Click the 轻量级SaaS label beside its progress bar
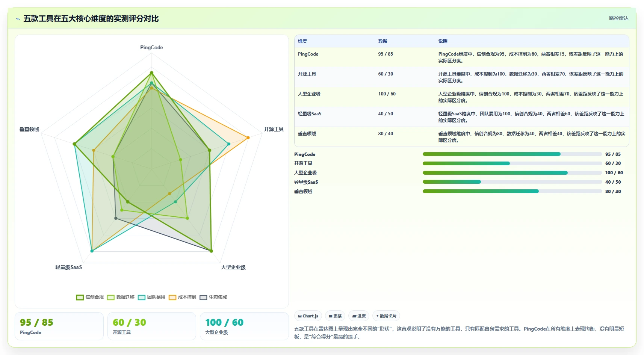Viewport: 644px width, 355px height. pyautogui.click(x=306, y=182)
